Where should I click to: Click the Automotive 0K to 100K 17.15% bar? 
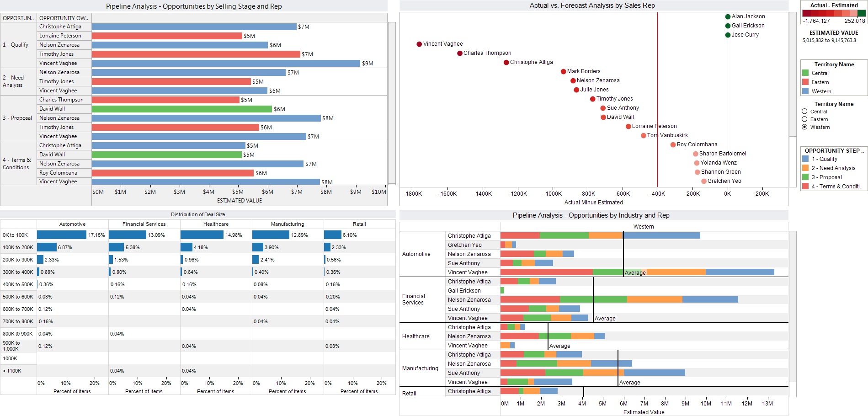(x=62, y=235)
